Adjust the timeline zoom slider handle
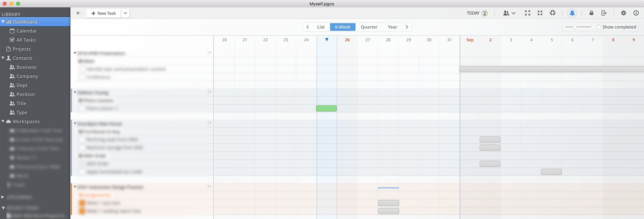 tap(575, 27)
